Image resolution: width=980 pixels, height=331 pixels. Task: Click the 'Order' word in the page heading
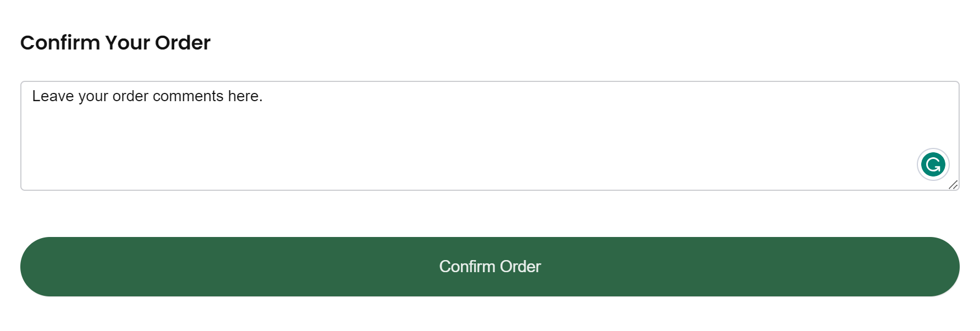[x=183, y=43]
